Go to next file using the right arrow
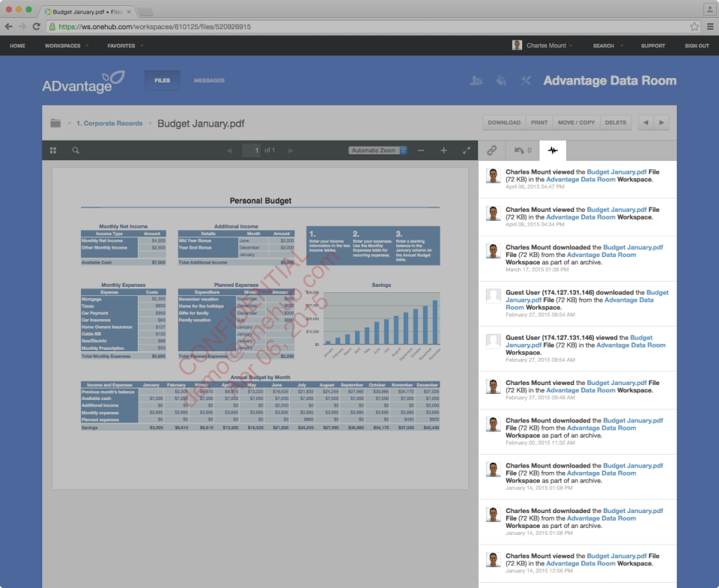The height and width of the screenshot is (588, 719). (x=662, y=122)
